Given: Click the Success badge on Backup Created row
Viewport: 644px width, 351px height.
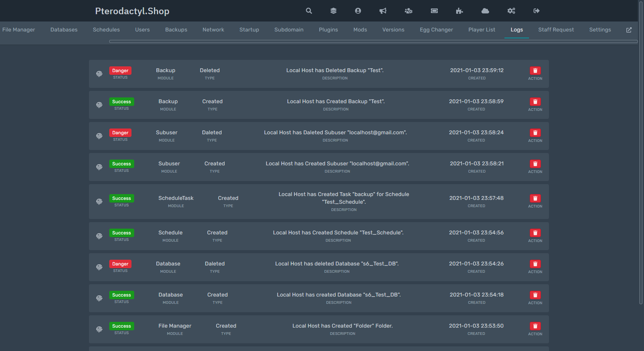Looking at the screenshot, I should coord(122,102).
